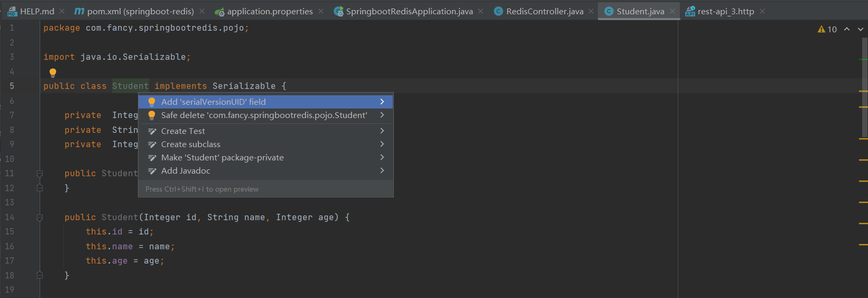Go to previous highlighted error arrow
Viewport: 868px width, 298px height.
[847, 29]
